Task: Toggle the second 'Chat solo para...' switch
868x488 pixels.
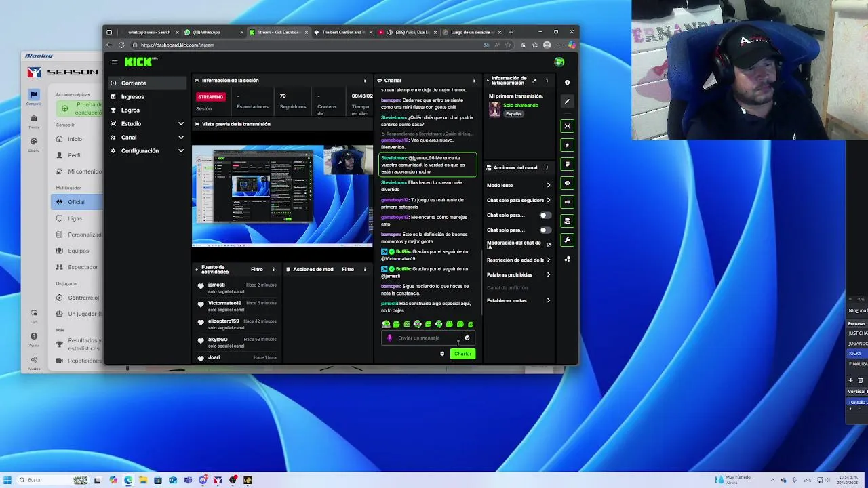Action: pos(544,230)
